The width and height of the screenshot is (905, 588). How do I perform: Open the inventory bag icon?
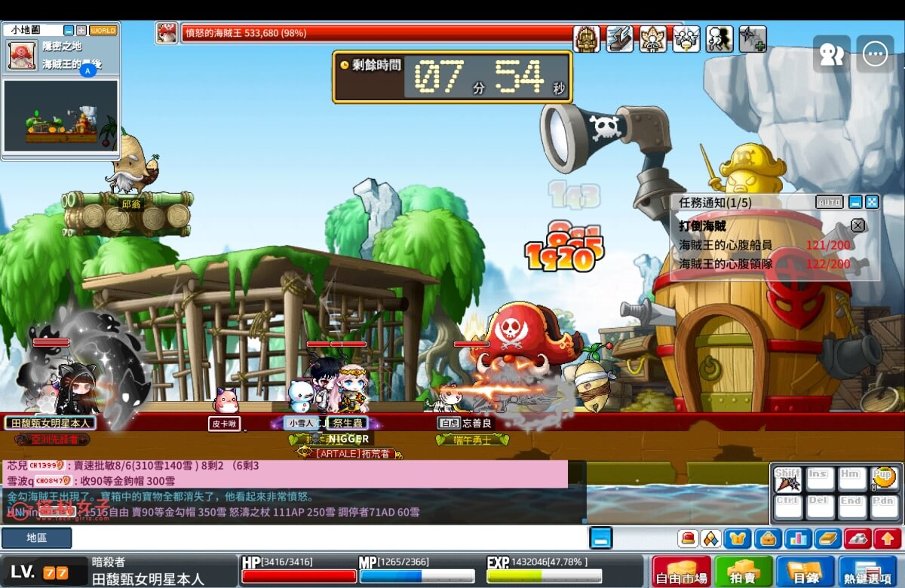click(768, 539)
